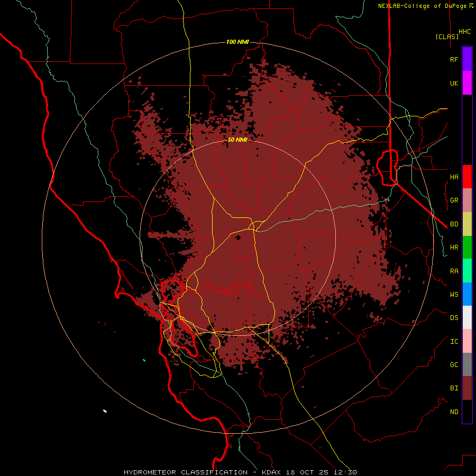Click the HHC product code label
The image size is (476, 476).
pos(465,32)
